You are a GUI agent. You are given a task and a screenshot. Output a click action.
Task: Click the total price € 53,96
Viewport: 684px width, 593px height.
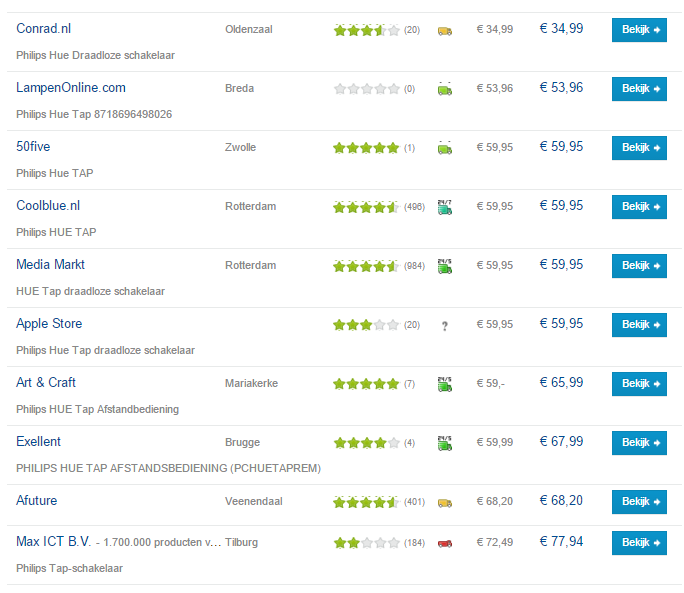(x=561, y=88)
